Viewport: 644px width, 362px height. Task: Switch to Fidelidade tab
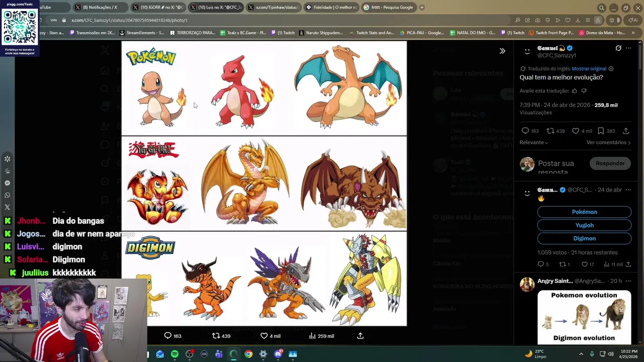[331, 8]
